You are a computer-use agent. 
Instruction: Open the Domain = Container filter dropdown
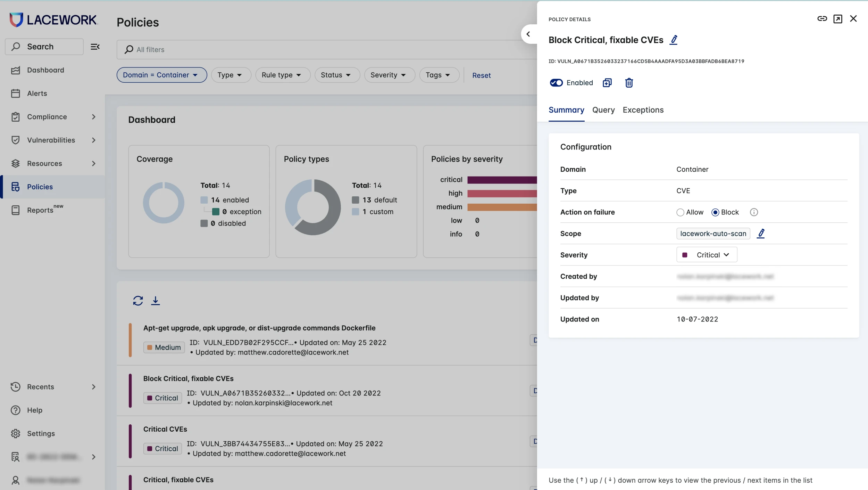[x=161, y=75]
